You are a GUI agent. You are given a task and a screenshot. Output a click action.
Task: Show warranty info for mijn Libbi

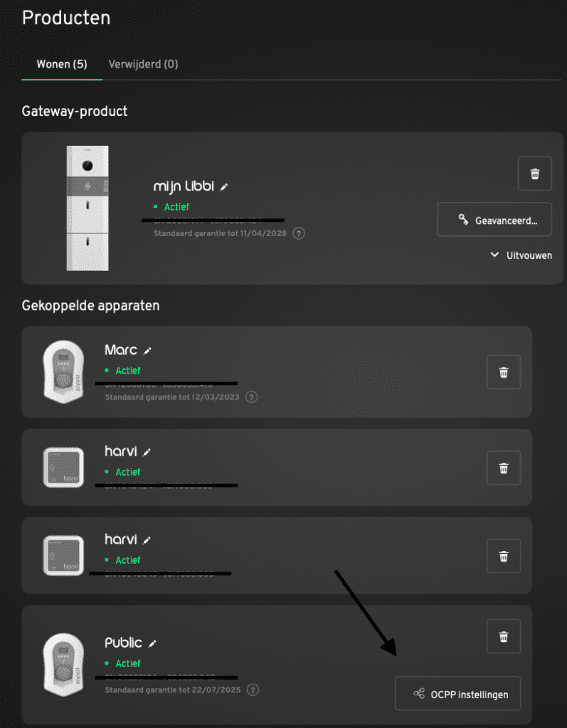click(300, 233)
